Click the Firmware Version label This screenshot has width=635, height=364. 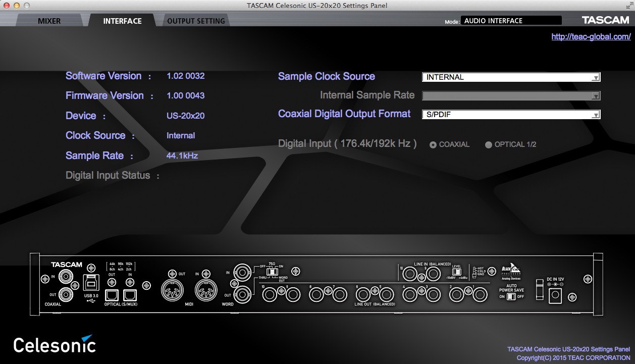click(104, 96)
